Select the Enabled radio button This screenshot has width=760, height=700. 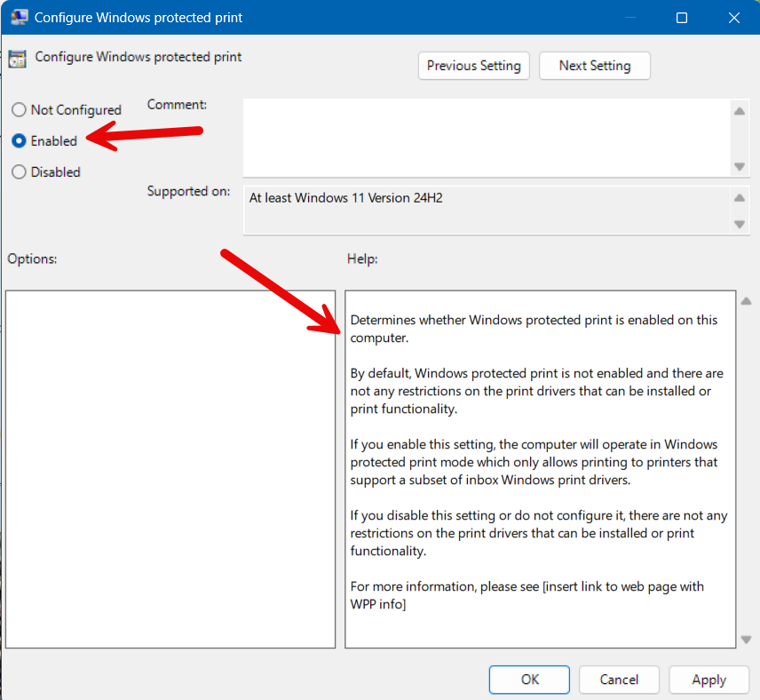pos(19,140)
